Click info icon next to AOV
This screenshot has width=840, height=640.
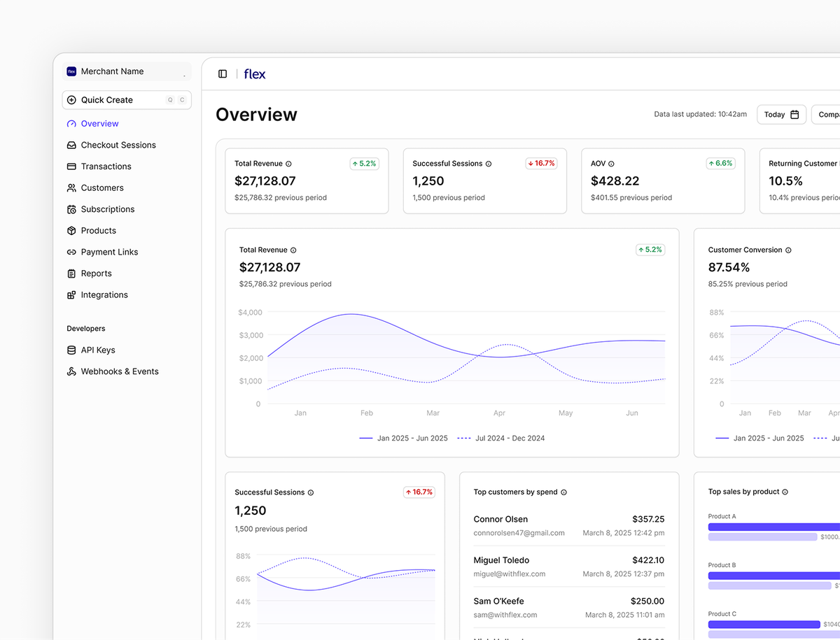611,164
